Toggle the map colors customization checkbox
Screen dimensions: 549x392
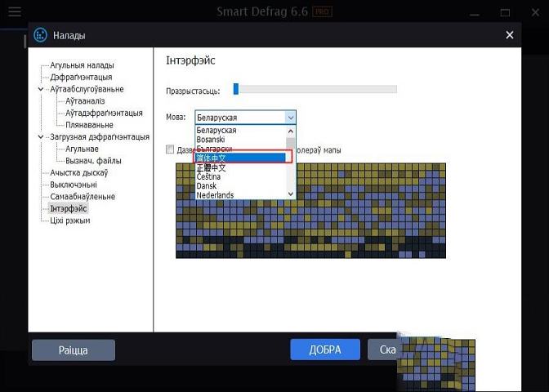point(170,149)
